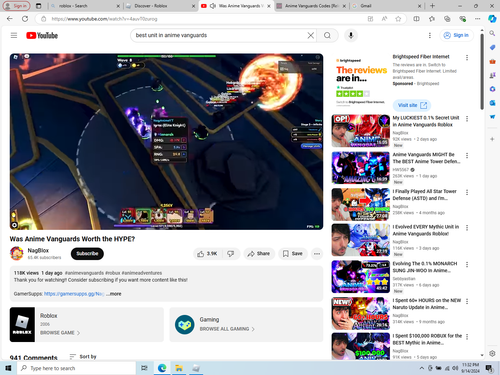Image resolution: width=500 pixels, height=375 pixels.
Task: Open more actions ellipsis below video
Action: click(x=317, y=254)
